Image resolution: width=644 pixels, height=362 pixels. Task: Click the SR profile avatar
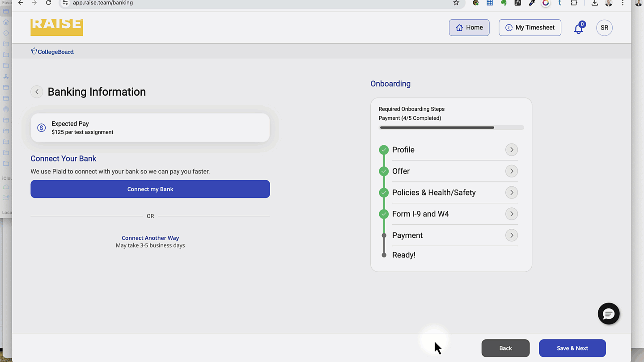tap(604, 28)
